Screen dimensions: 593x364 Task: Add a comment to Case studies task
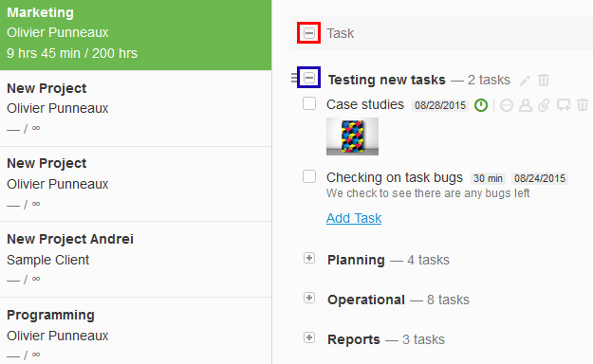pos(564,105)
